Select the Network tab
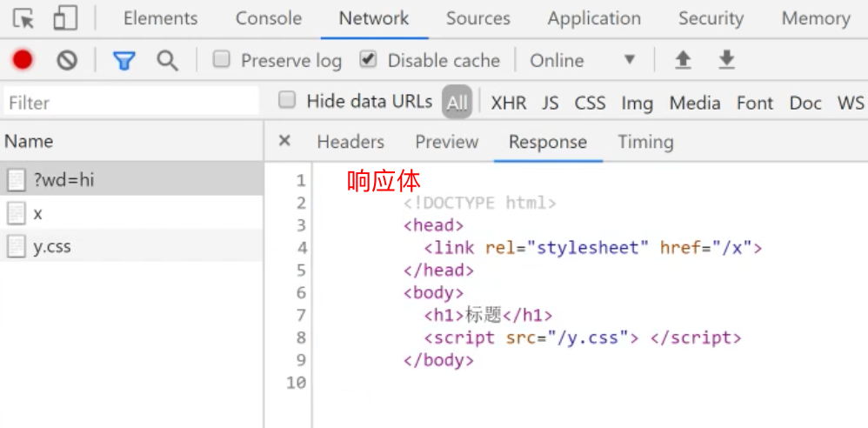 pyautogui.click(x=374, y=18)
